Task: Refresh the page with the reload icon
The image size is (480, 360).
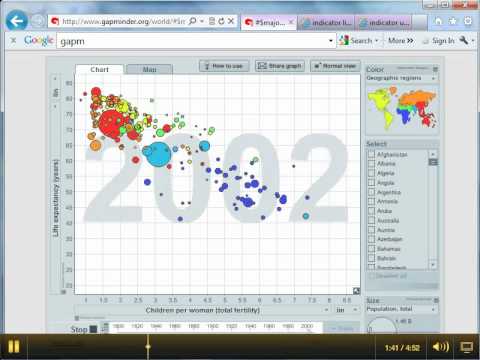Action: point(221,22)
